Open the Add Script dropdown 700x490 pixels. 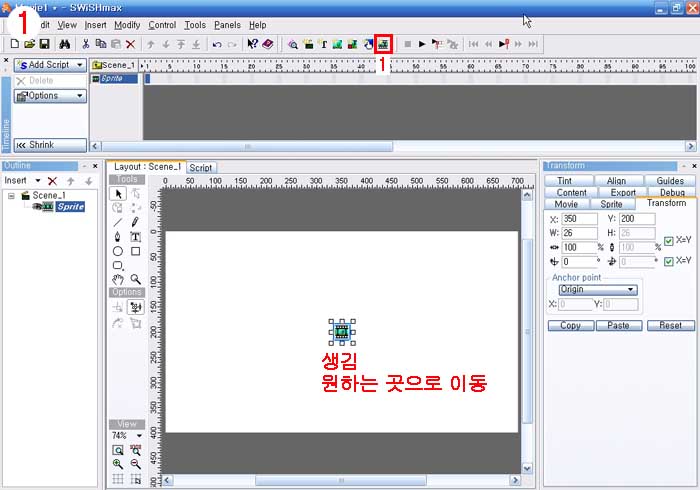pyautogui.click(x=50, y=65)
